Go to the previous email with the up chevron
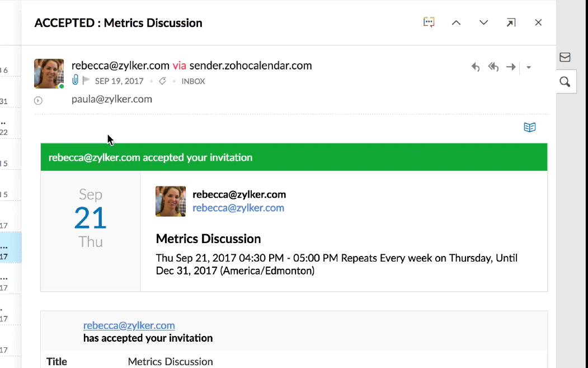The height and width of the screenshot is (368, 588). tap(456, 22)
